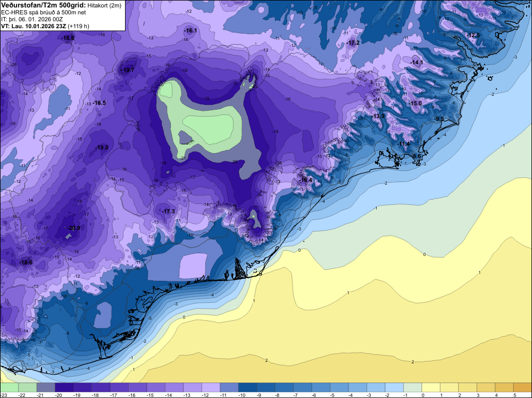This screenshot has width=532, height=398.
Task: Click the bold spot value -13.9
Action: 378,116
